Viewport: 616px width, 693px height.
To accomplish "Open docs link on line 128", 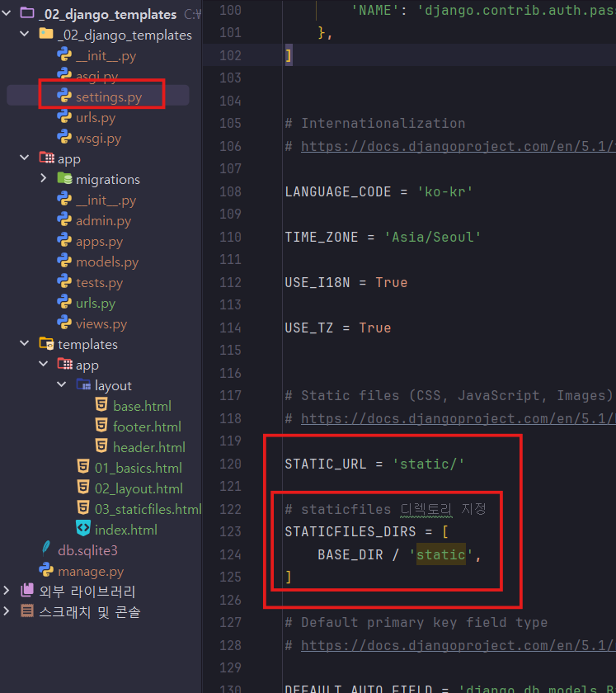I will [458, 645].
